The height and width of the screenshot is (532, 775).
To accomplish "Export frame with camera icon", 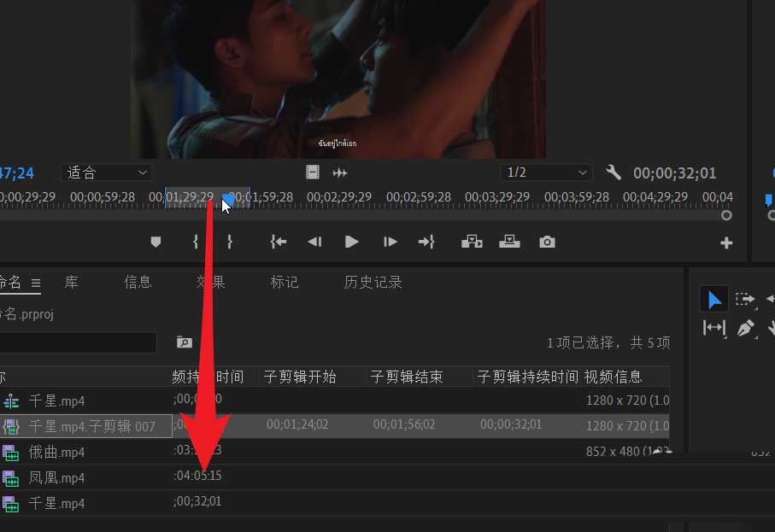I will tap(547, 242).
